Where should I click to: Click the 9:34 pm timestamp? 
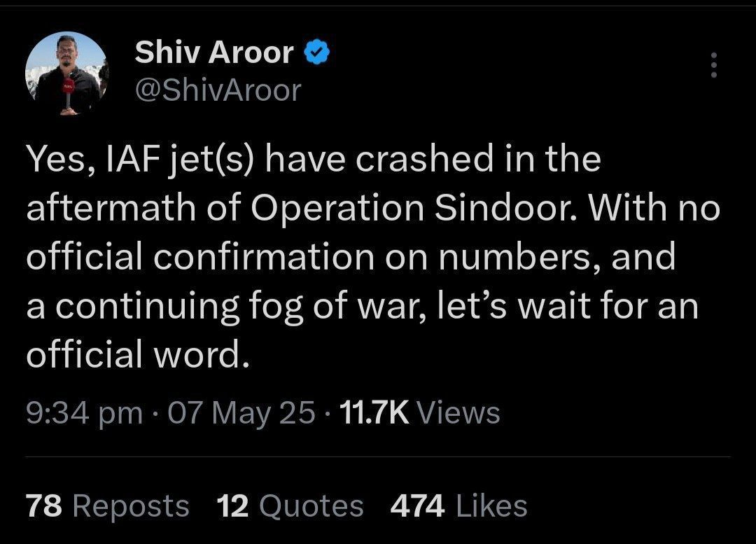85,414
